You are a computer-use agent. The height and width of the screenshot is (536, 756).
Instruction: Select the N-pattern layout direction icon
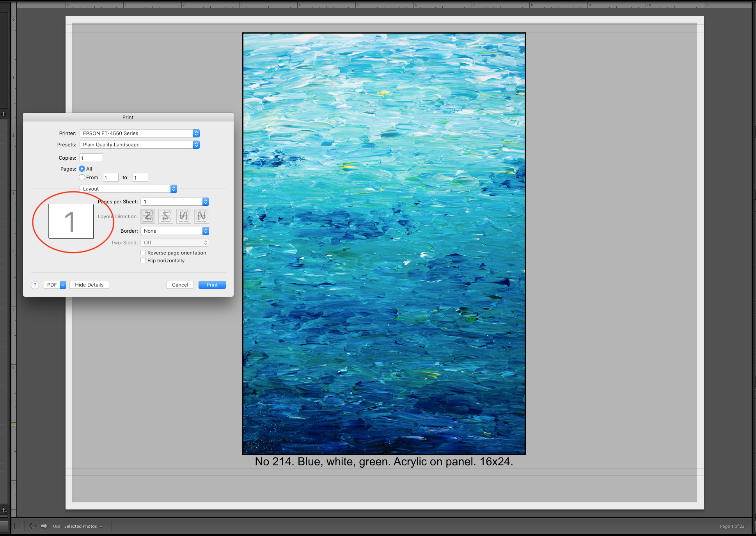point(201,216)
